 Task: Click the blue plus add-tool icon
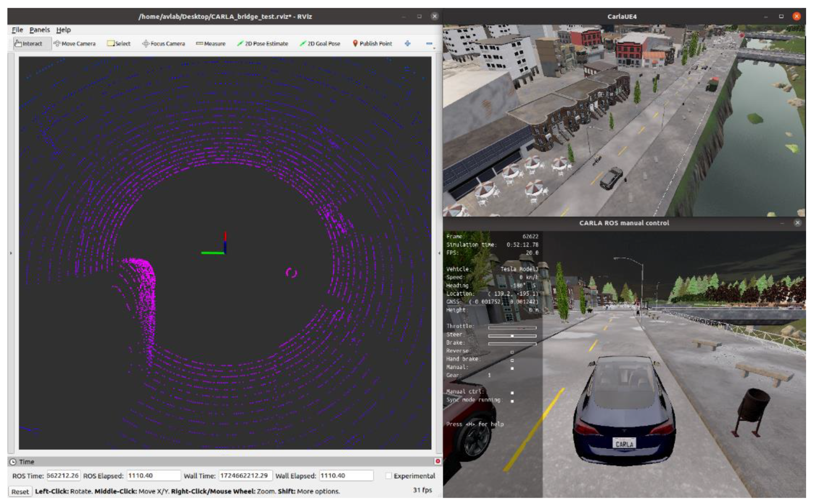[x=407, y=43]
